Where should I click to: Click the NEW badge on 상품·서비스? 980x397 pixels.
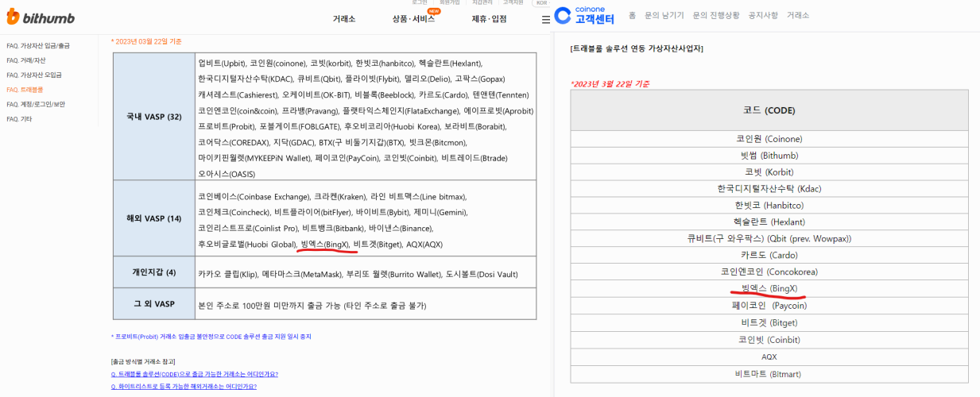pyautogui.click(x=434, y=11)
